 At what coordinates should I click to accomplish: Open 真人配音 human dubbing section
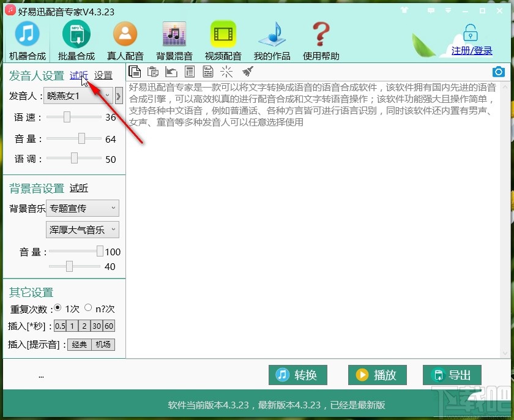(x=125, y=41)
